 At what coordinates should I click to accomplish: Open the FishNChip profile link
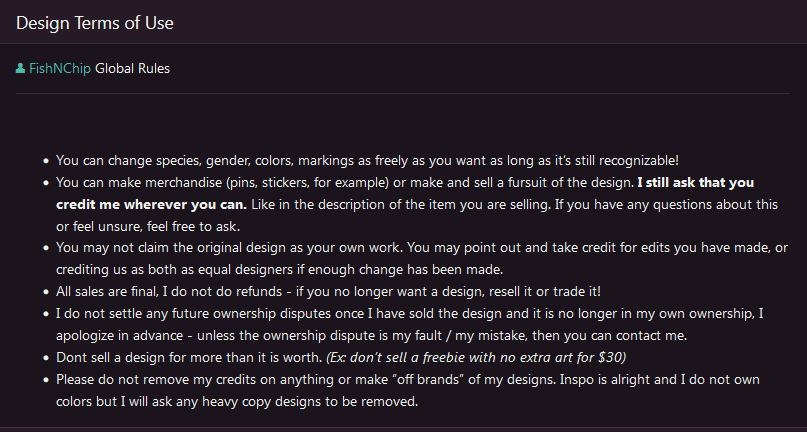coord(60,69)
